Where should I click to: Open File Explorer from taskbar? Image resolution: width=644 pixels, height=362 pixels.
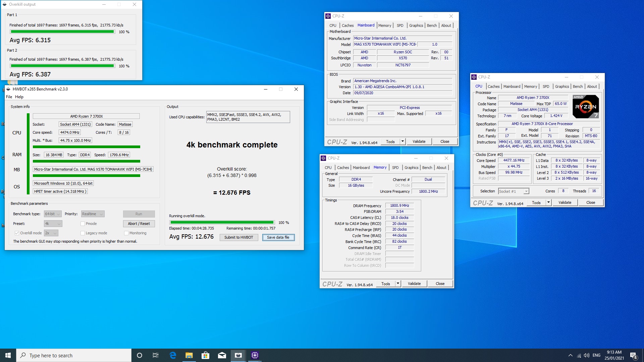[189, 355]
